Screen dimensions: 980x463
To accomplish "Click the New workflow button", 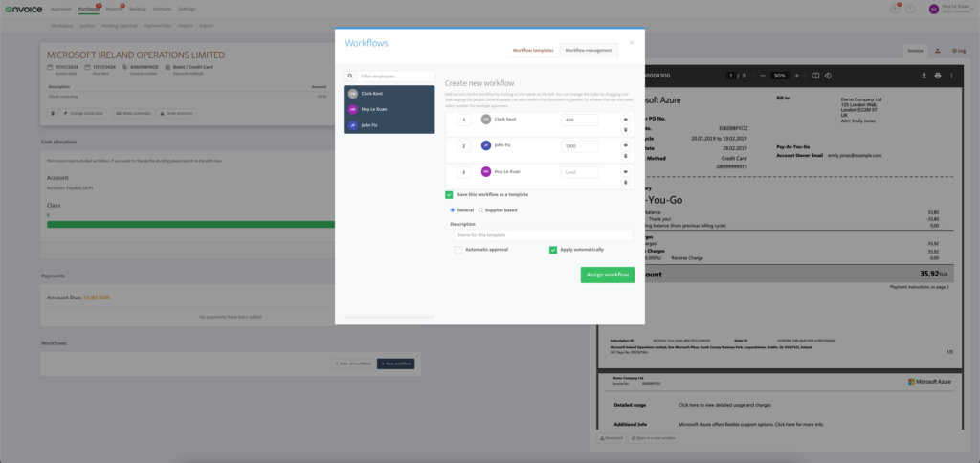I will (x=395, y=364).
